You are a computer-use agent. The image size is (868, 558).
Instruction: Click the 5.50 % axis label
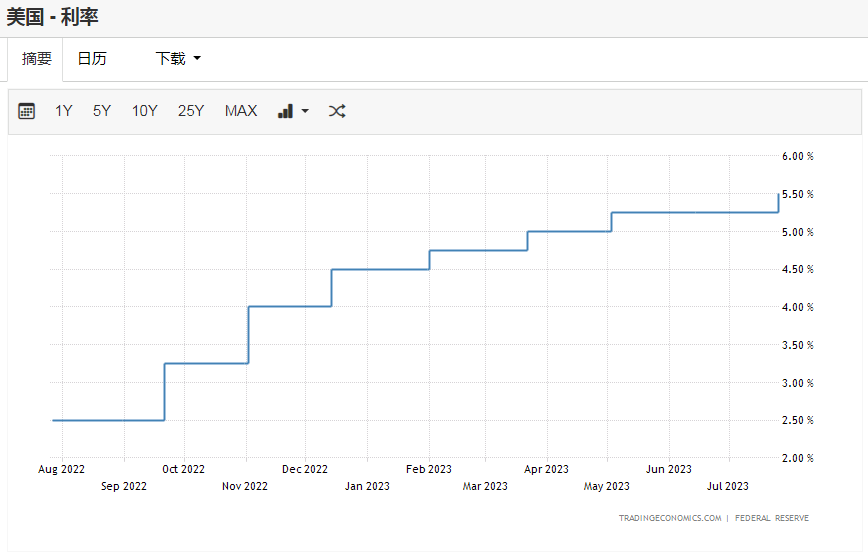[798, 194]
